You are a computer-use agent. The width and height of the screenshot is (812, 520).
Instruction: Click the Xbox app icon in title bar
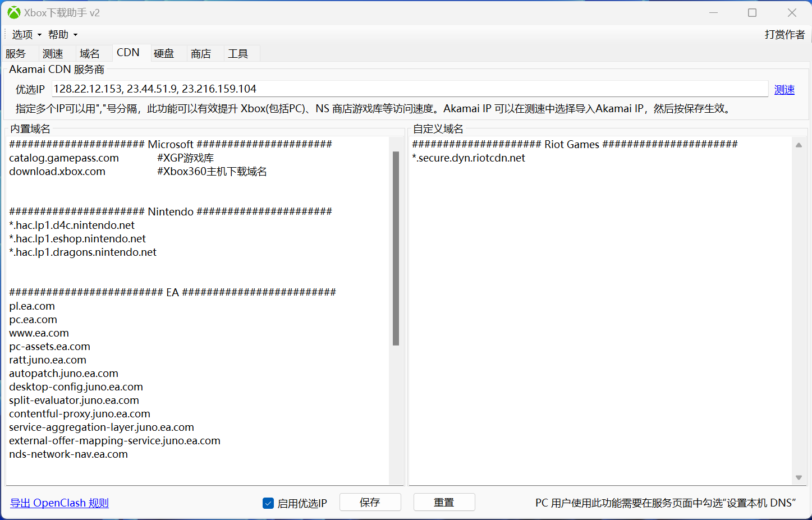coord(13,12)
